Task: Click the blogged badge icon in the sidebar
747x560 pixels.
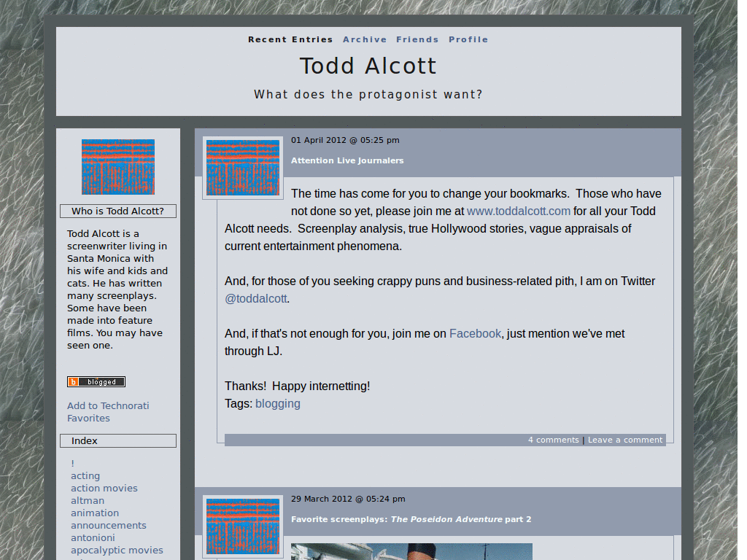Action: (96, 381)
